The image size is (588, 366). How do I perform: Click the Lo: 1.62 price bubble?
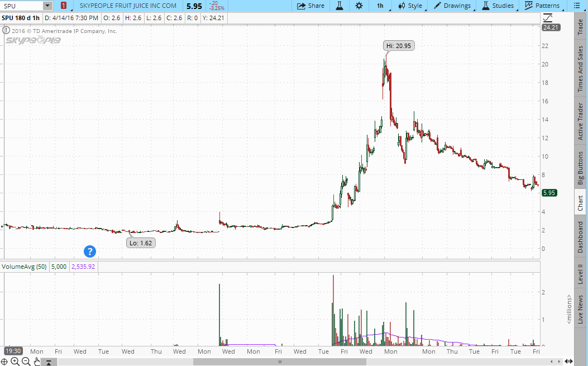(141, 243)
